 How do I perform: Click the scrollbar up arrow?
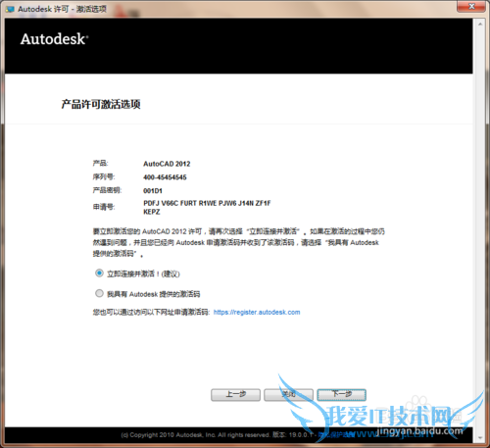[480, 24]
